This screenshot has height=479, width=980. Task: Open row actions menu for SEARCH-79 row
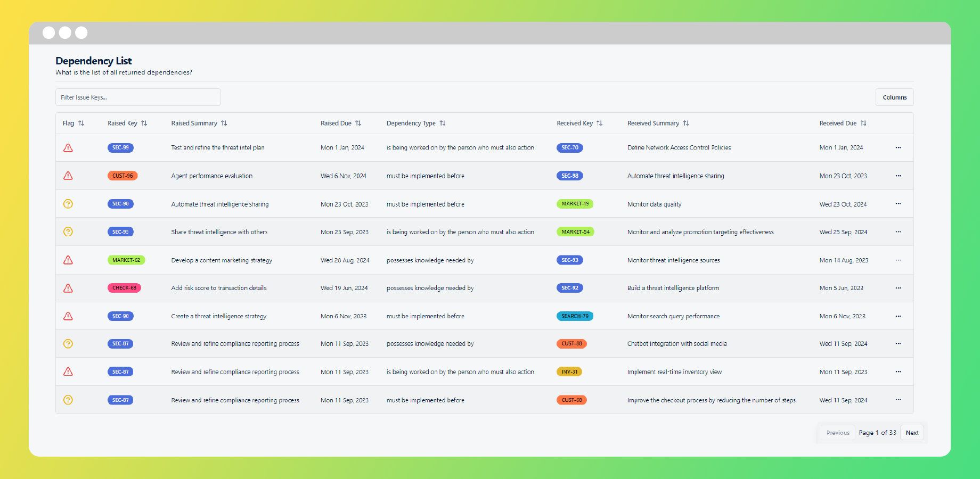tap(899, 316)
